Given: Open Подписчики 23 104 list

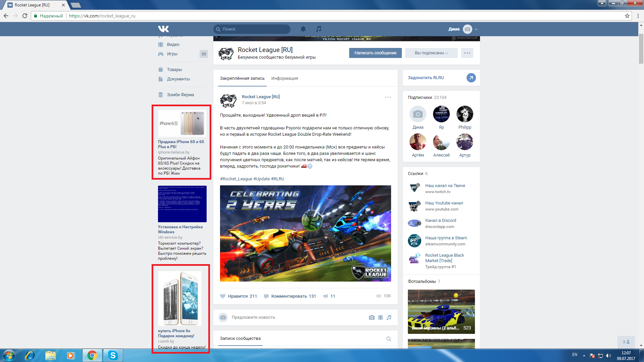Looking at the screenshot, I should (x=427, y=97).
